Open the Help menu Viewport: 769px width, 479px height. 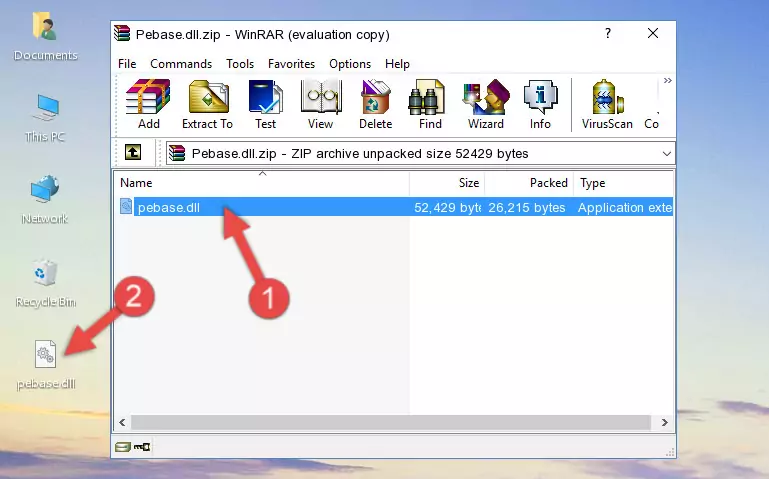pos(397,64)
